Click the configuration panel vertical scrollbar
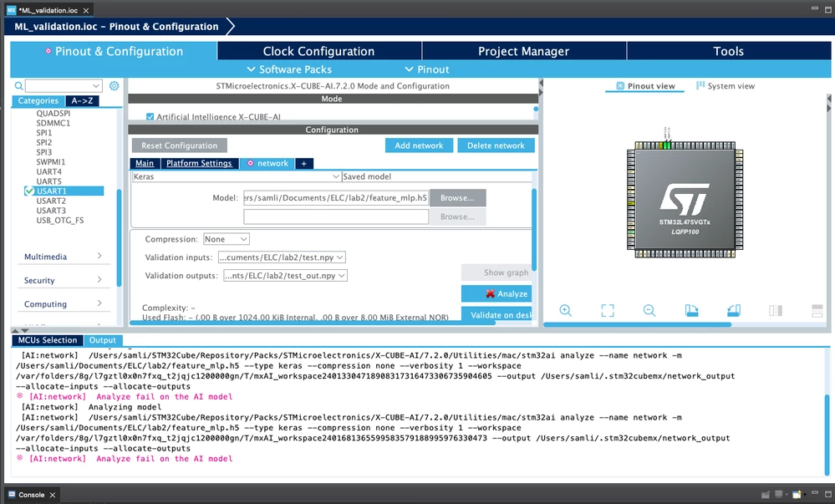This screenshot has width=835, height=504. 534,229
